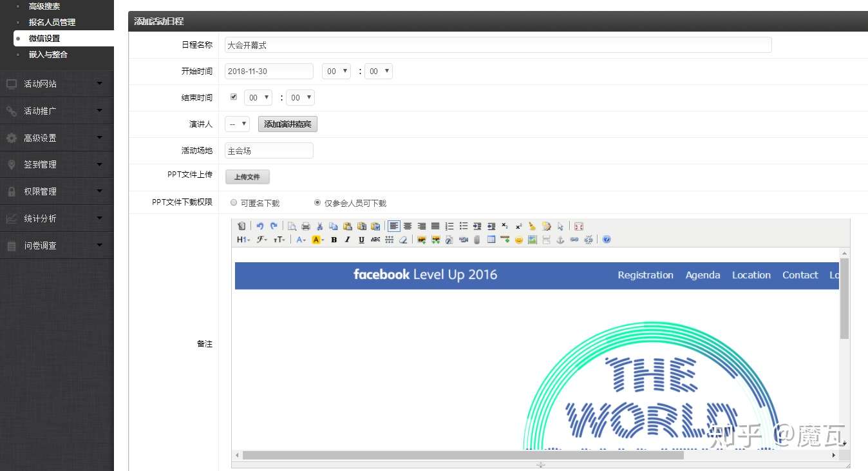Open the 结束时间 hour dropdown
The width and height of the screenshot is (868, 471).
[258, 98]
